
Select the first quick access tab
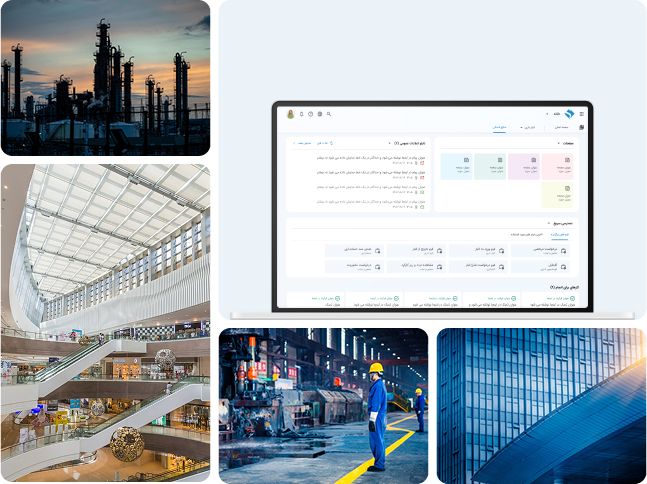557,234
